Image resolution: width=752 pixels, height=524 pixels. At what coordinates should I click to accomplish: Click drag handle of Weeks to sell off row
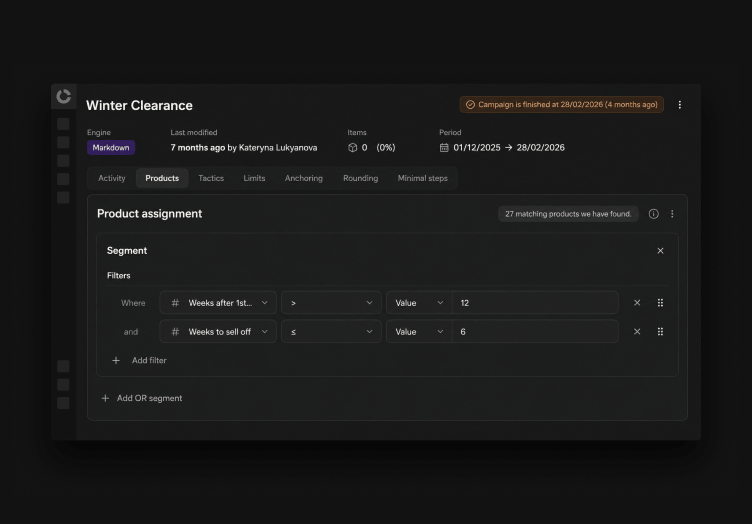(x=660, y=332)
